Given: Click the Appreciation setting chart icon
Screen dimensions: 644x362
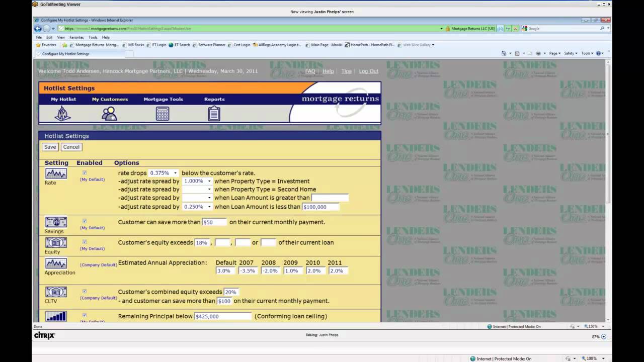Looking at the screenshot, I should click(x=56, y=263).
